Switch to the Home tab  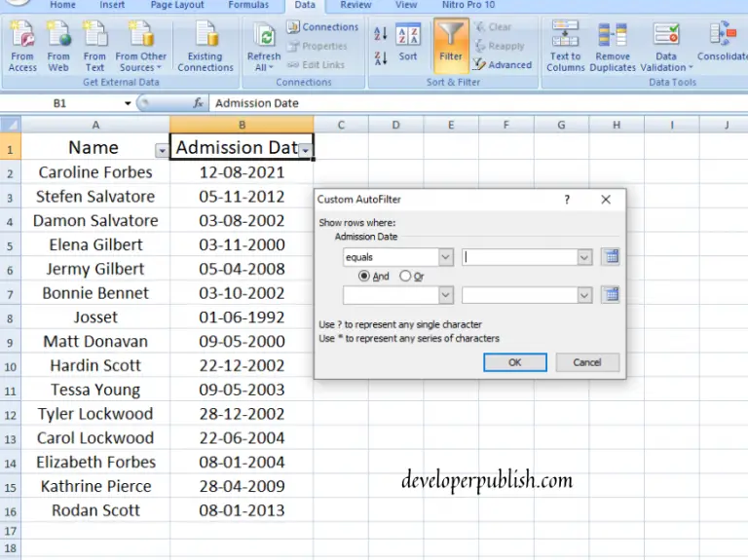(63, 5)
